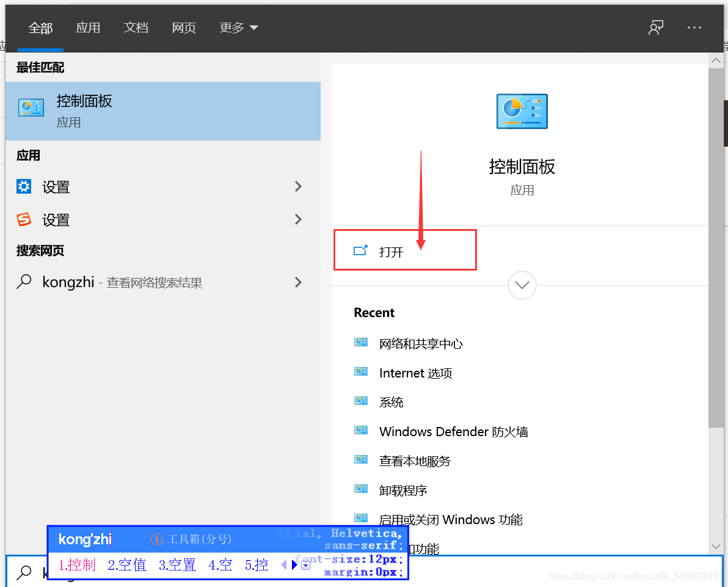This screenshot has height=587, width=728.
Task: Click the Control Panel icon in best match
Action: point(31,108)
